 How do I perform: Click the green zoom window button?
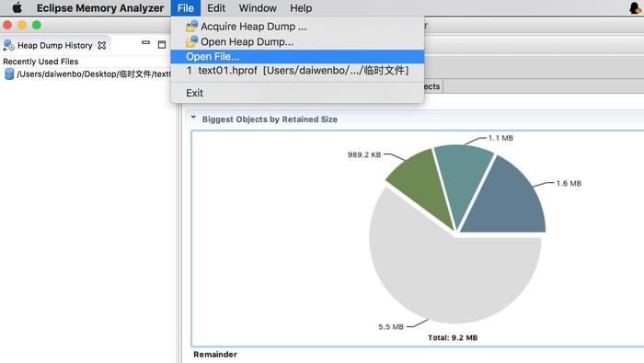click(37, 25)
